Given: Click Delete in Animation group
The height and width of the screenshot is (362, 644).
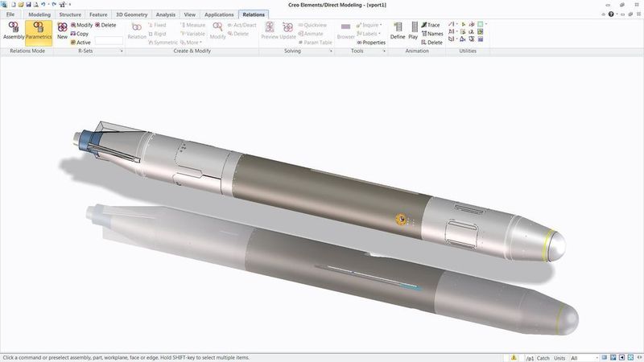Looking at the screenshot, I should [x=431, y=43].
